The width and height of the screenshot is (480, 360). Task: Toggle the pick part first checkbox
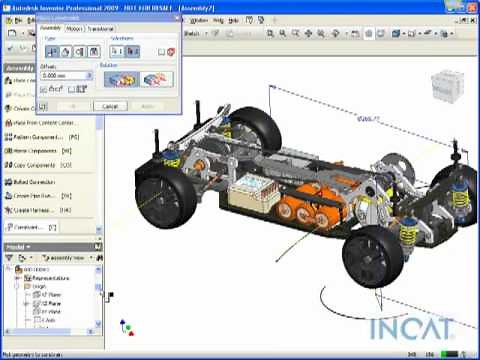[161, 52]
